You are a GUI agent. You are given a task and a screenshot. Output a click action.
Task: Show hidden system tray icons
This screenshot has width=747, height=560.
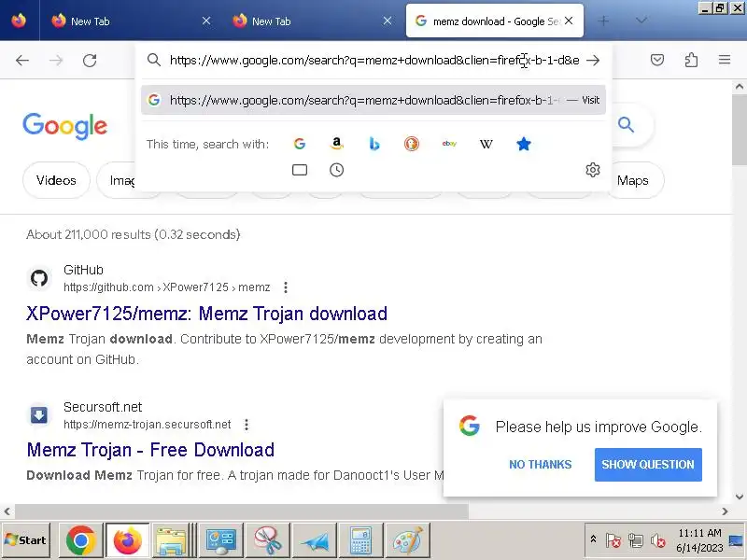click(593, 539)
